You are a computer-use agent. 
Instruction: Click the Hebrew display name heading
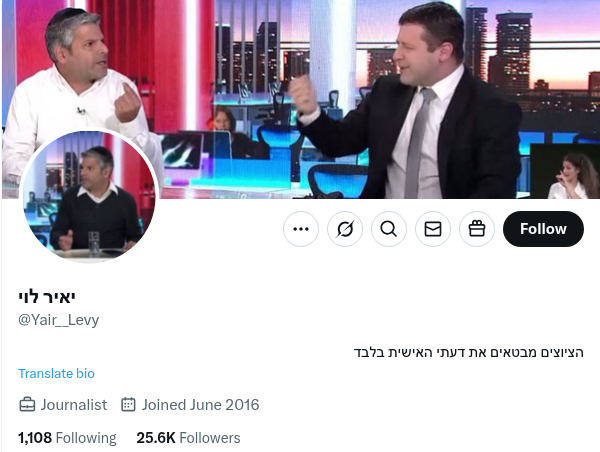(47, 297)
